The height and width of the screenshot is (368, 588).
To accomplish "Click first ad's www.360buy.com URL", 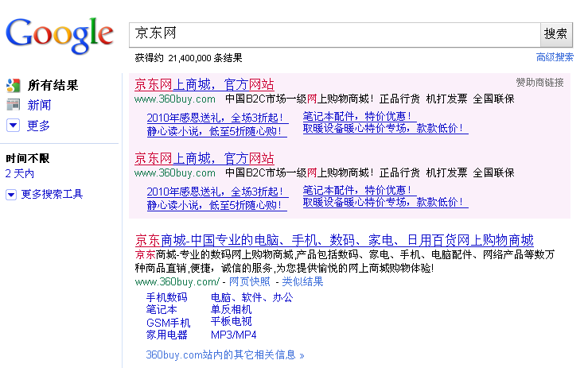I will [x=175, y=99].
